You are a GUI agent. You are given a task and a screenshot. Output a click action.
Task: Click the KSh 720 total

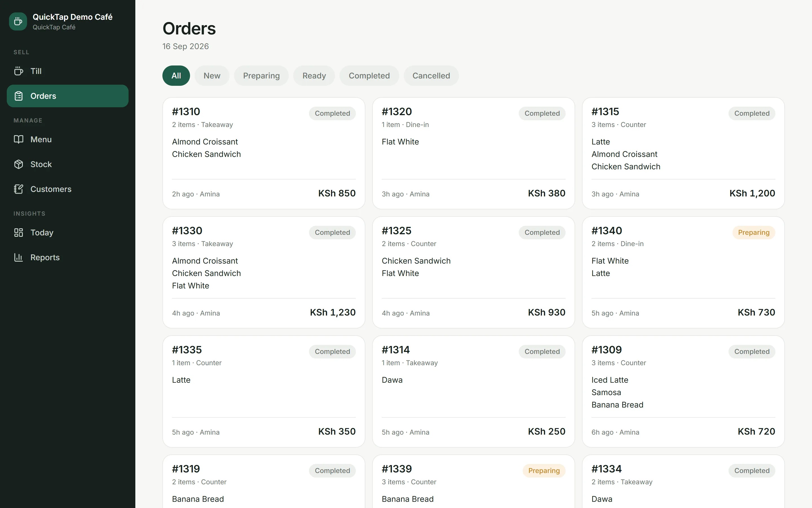pos(756,432)
